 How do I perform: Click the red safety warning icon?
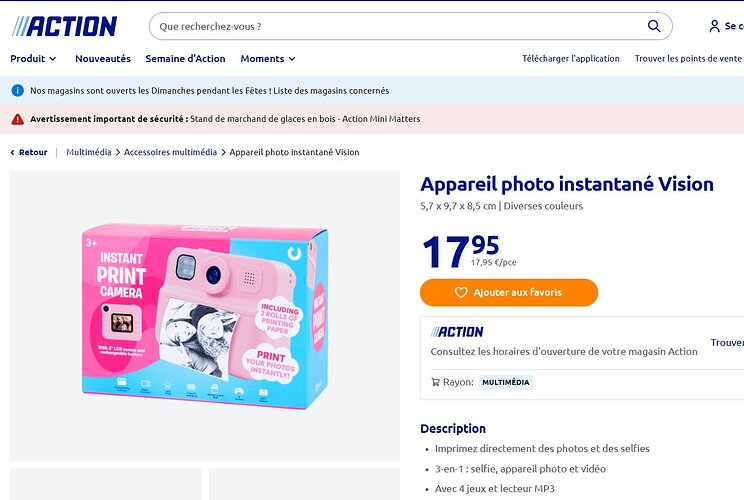pos(17,119)
